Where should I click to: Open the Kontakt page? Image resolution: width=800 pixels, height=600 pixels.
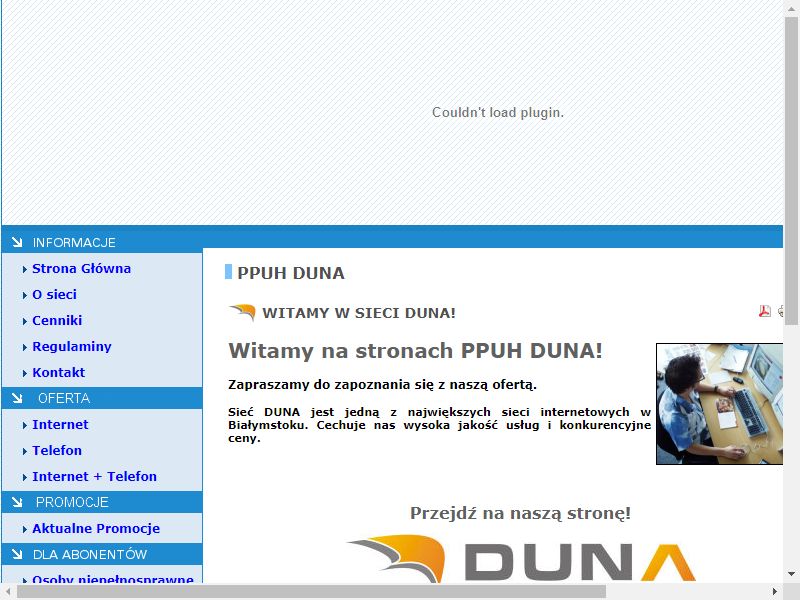[58, 372]
